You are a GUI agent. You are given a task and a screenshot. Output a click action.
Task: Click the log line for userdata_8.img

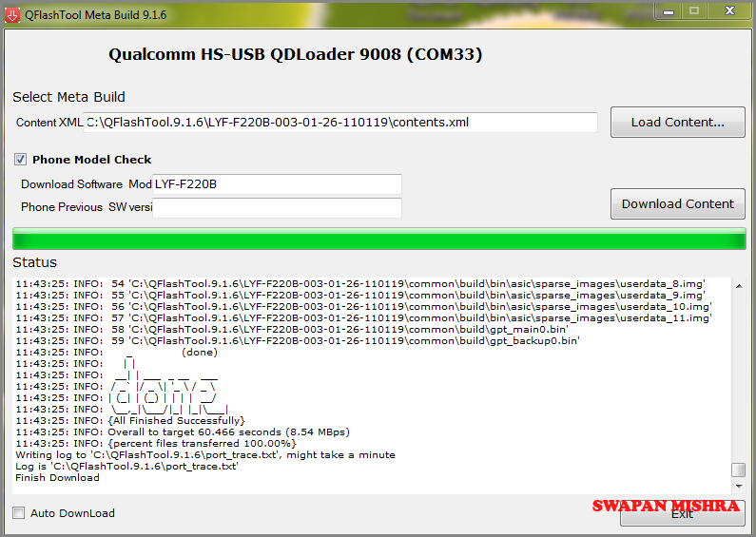pyautogui.click(x=360, y=283)
